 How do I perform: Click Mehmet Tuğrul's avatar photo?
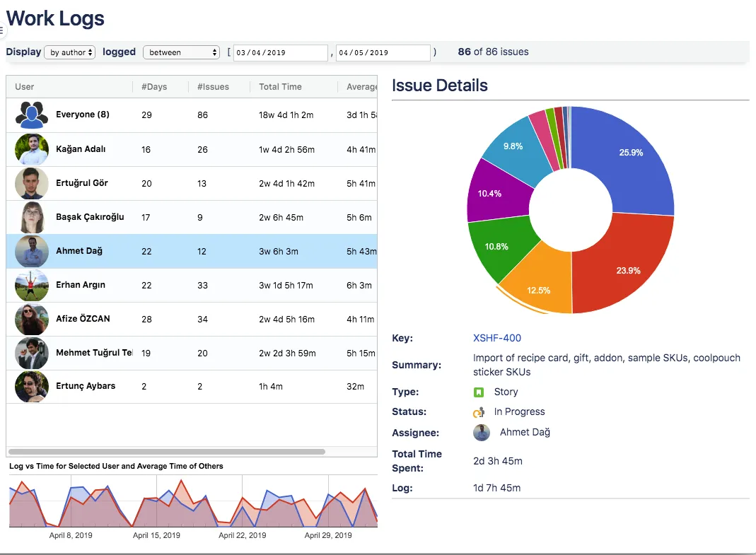pos(32,353)
